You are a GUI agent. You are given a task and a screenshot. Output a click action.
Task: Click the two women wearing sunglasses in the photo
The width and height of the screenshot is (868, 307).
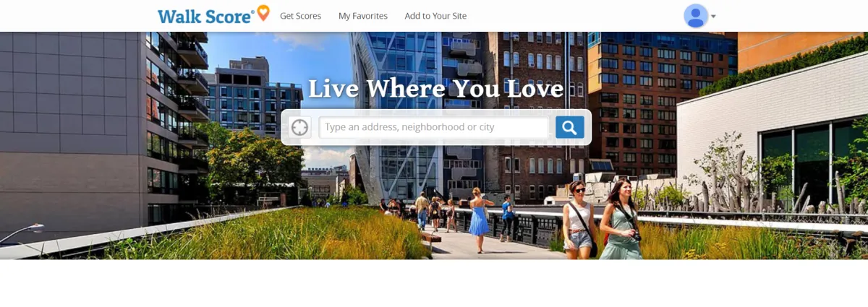pos(602,219)
